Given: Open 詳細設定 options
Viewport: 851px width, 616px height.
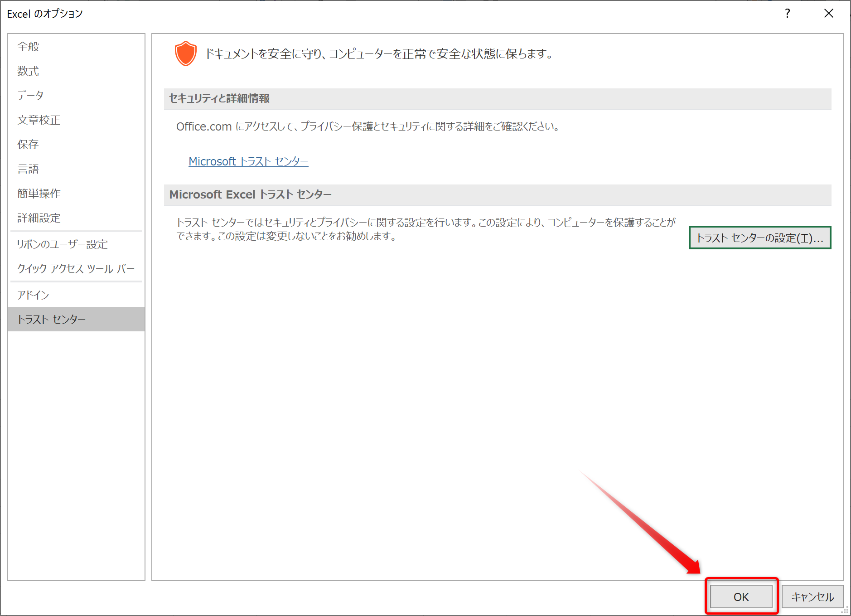Looking at the screenshot, I should pyautogui.click(x=76, y=218).
